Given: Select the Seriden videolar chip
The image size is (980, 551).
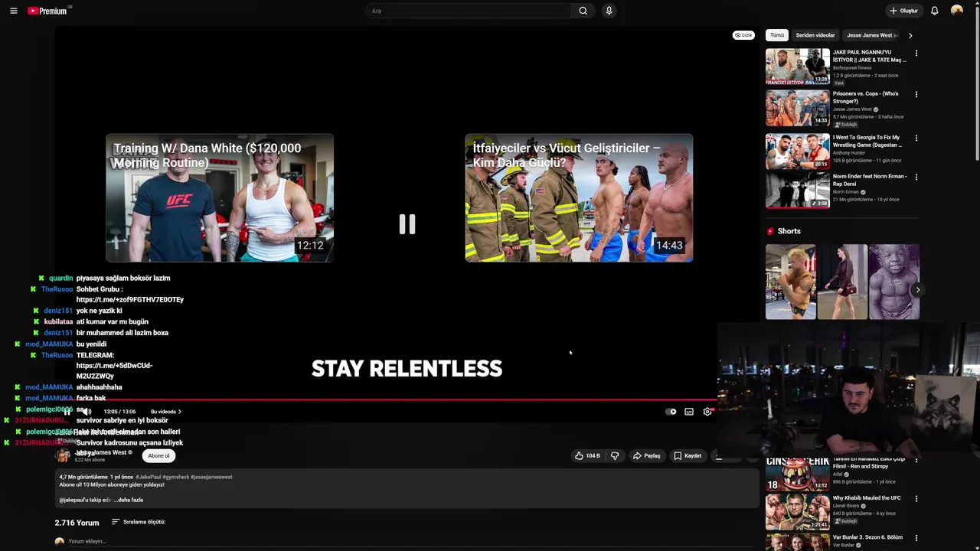Looking at the screenshot, I should tap(815, 35).
